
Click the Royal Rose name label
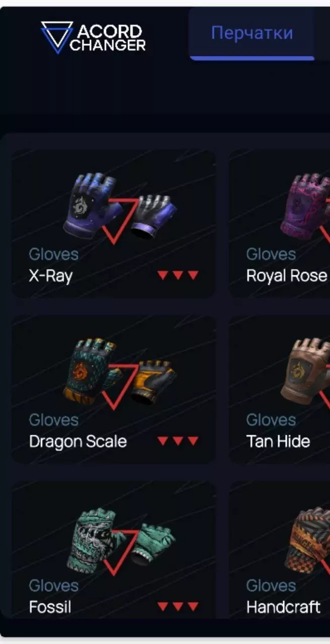[x=287, y=276]
